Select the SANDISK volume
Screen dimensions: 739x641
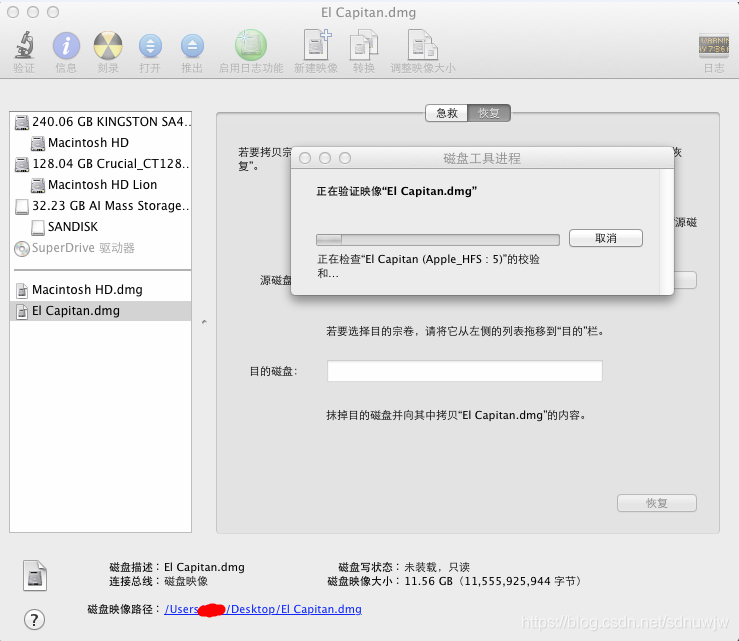pyautogui.click(x=100, y=227)
